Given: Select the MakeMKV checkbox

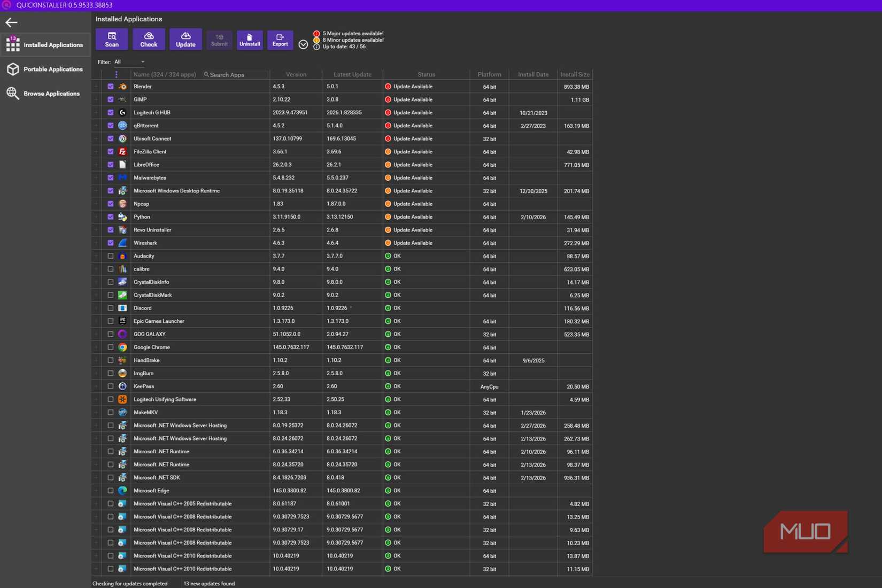Looking at the screenshot, I should [x=111, y=413].
